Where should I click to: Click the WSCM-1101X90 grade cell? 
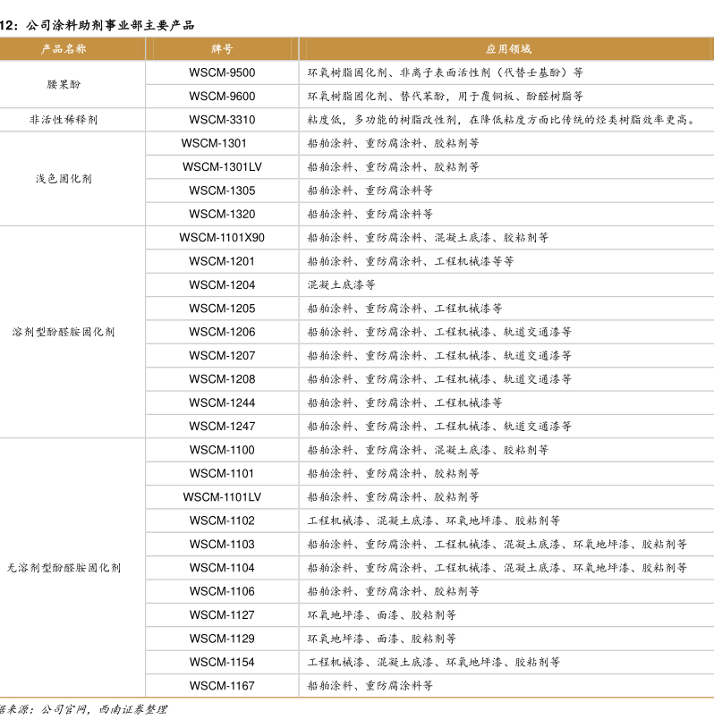coord(222,238)
